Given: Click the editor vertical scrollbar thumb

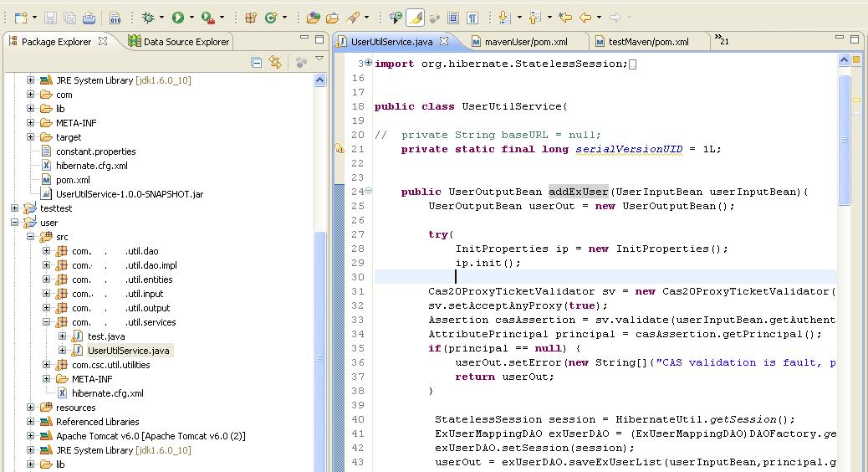Looking at the screenshot, I should tap(845, 140).
